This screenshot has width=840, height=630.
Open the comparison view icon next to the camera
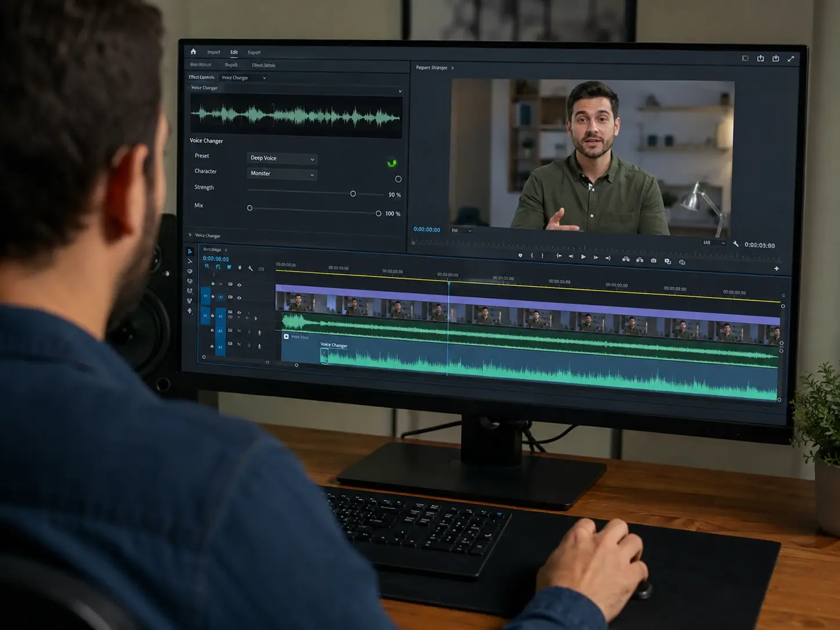click(x=668, y=262)
